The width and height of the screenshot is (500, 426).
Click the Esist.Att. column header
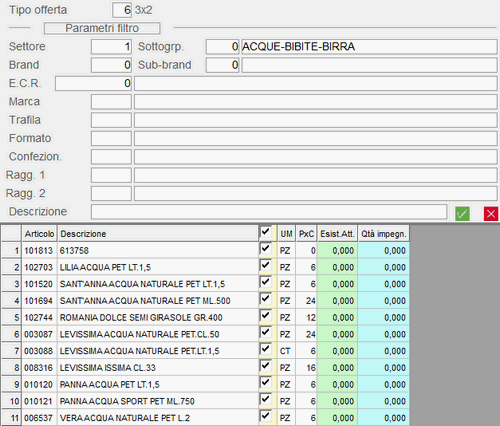[x=337, y=234]
